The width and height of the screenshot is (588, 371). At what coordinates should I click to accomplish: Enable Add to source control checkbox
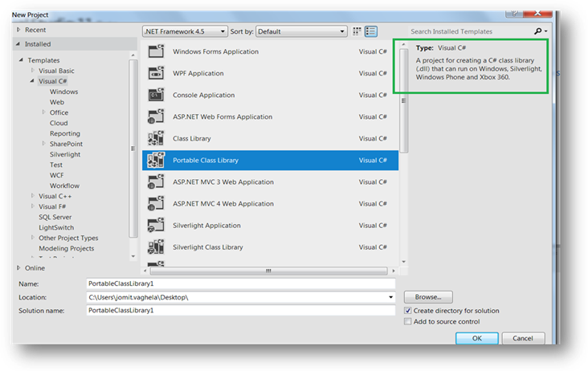[407, 321]
